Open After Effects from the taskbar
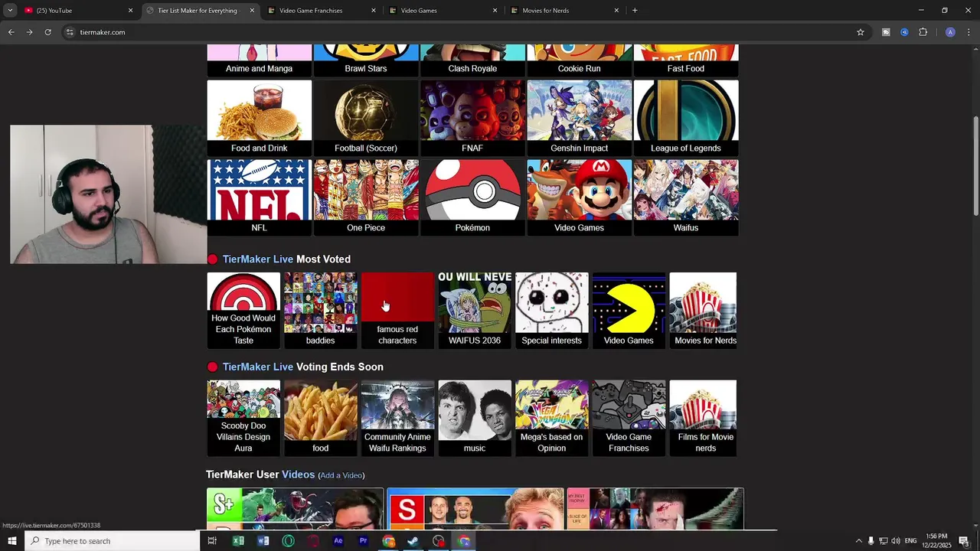Viewport: 980px width, 551px height. (338, 541)
